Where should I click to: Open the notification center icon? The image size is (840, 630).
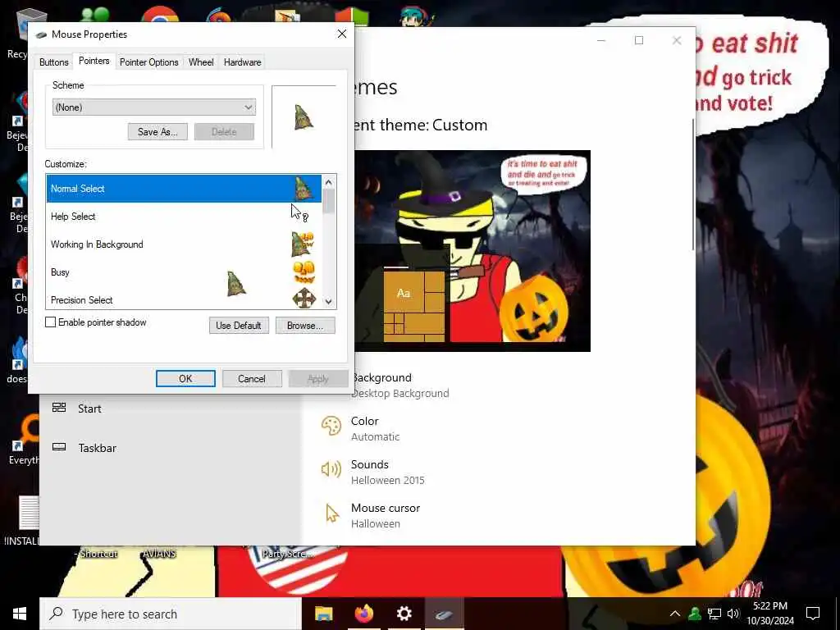pyautogui.click(x=813, y=614)
